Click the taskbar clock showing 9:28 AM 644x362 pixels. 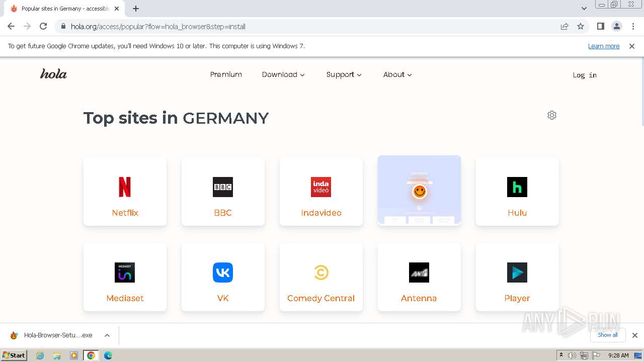coord(618,355)
